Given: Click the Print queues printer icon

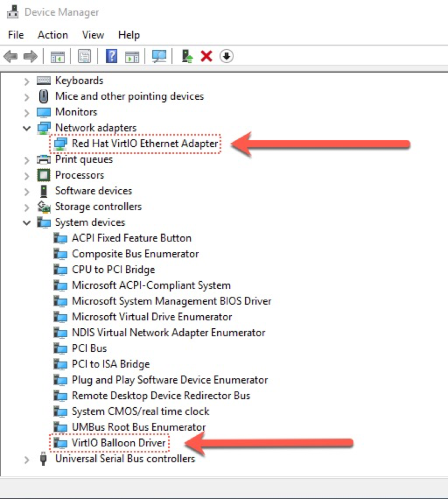Looking at the screenshot, I should click(x=44, y=159).
